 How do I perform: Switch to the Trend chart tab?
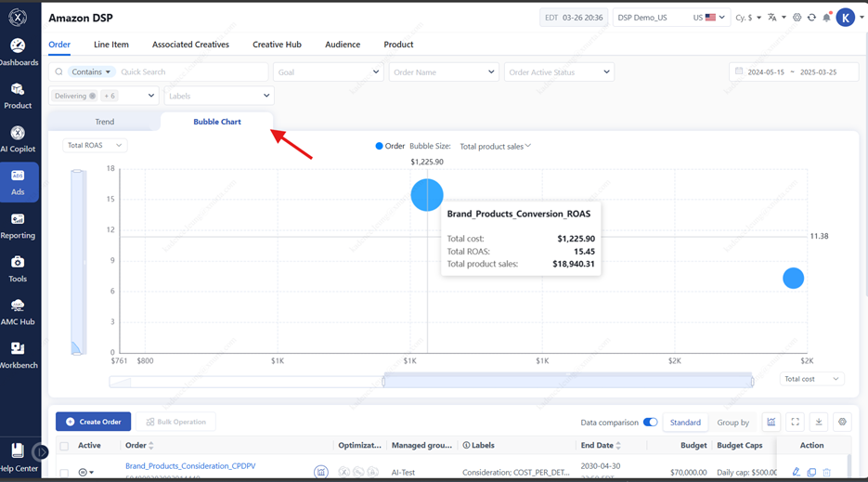coord(105,122)
